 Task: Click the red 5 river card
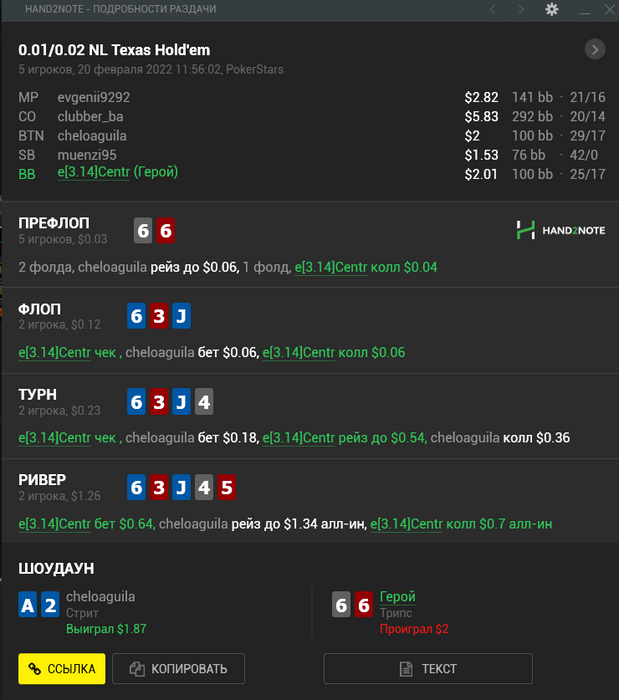point(227,487)
